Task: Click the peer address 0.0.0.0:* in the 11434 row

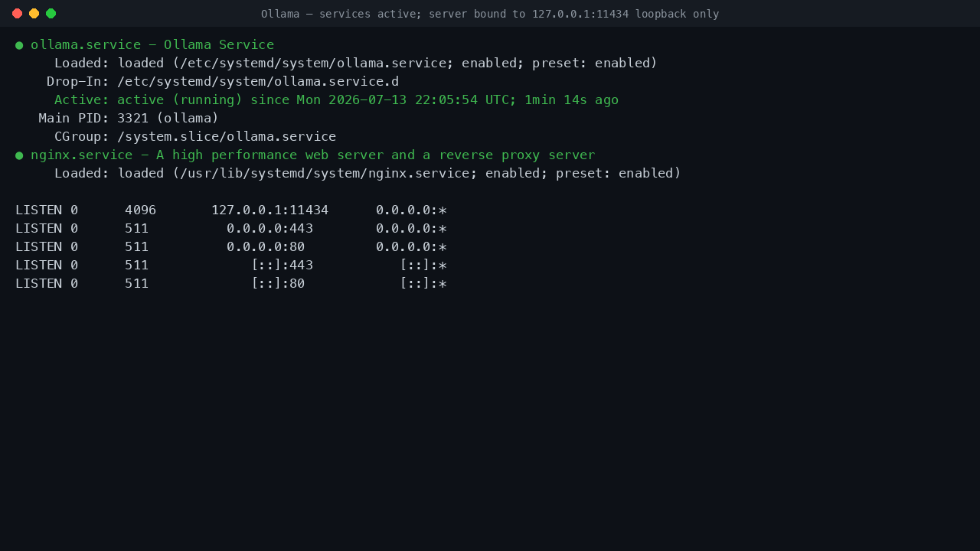Action: pos(411,210)
